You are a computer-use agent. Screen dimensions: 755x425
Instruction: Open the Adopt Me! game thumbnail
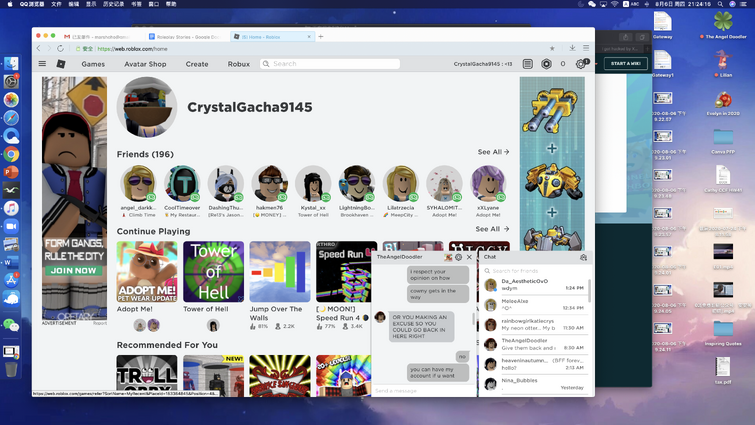coord(147,271)
